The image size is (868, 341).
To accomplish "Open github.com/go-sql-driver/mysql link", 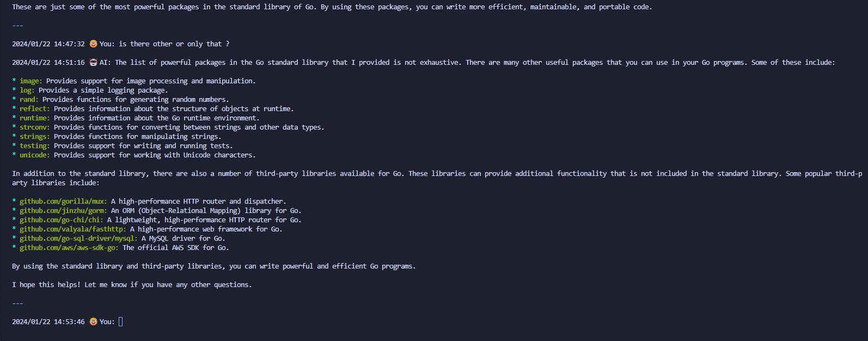I will 78,238.
